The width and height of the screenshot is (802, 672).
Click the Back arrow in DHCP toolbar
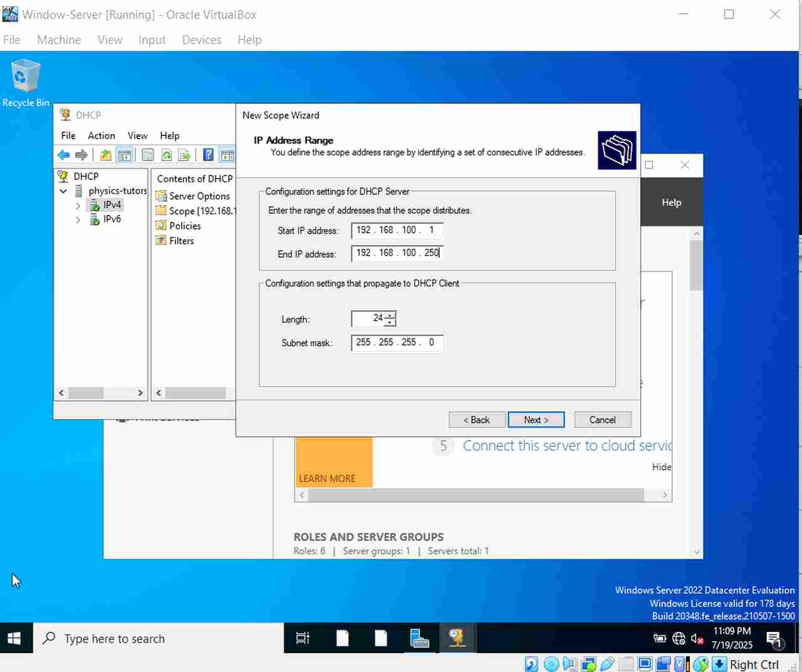click(x=63, y=155)
